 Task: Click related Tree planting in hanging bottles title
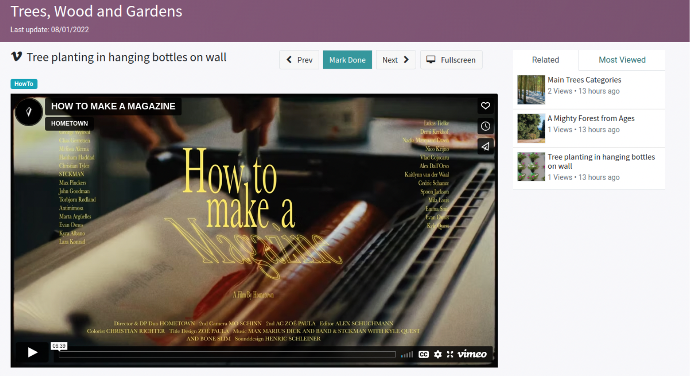coord(601,162)
